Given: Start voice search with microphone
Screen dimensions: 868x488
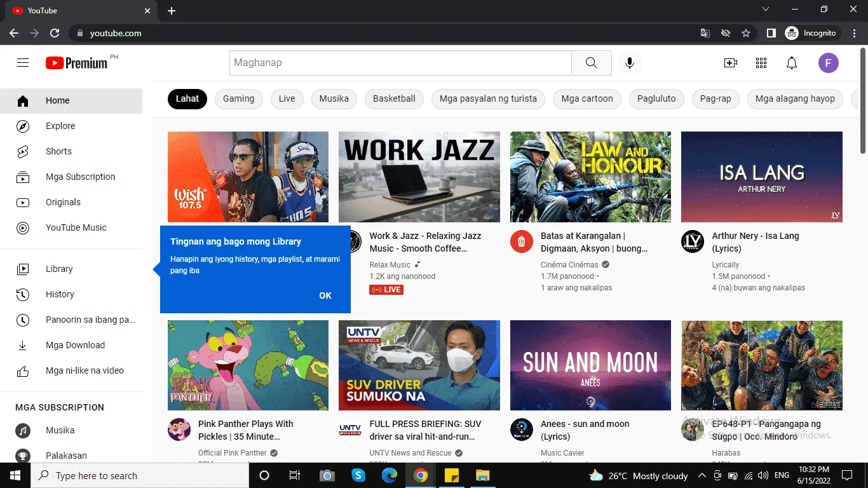Looking at the screenshot, I should tap(630, 63).
